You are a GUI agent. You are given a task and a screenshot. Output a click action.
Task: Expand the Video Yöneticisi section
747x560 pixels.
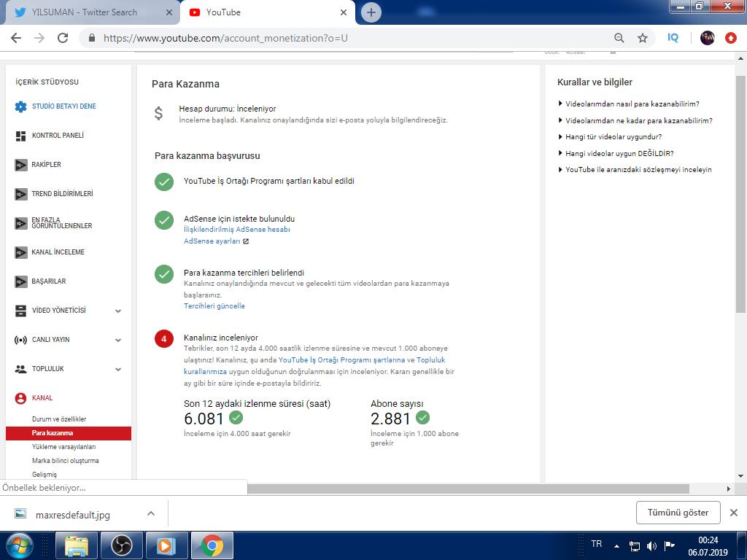pyautogui.click(x=118, y=311)
